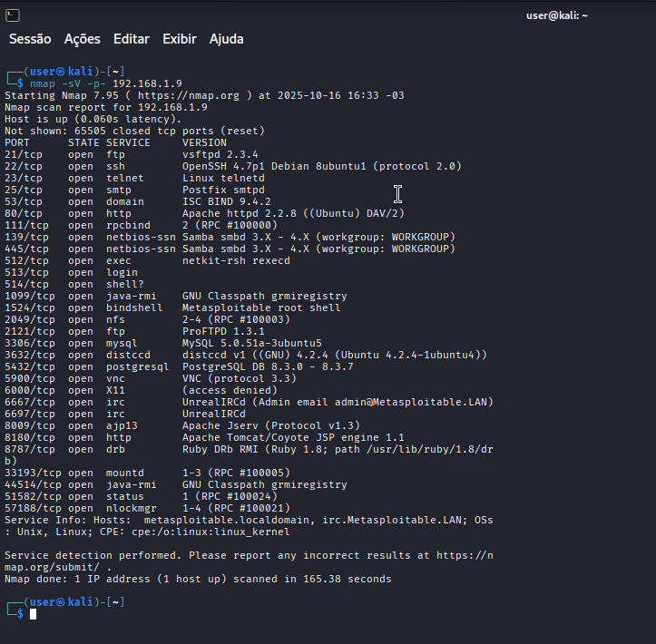656x644 pixels.
Task: Click the 139/tcp port entry
Action: point(27,237)
